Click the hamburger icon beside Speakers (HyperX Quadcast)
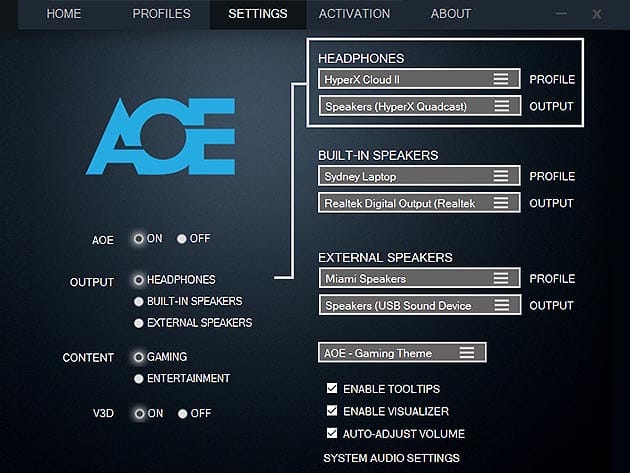This screenshot has width=630, height=473. [x=502, y=106]
